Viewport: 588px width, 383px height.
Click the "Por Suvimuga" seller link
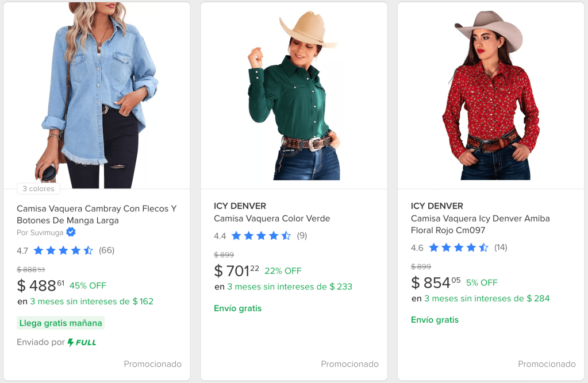(x=40, y=233)
